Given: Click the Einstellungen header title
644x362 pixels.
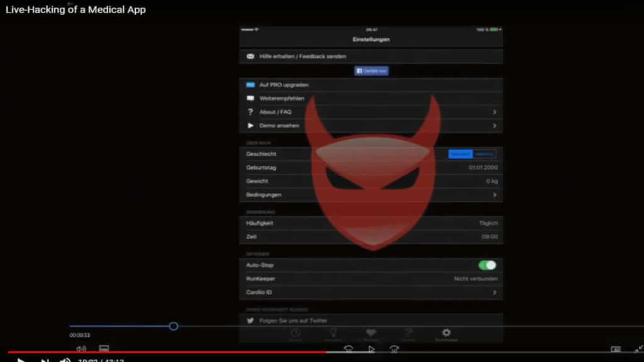Looking at the screenshot, I should [x=371, y=40].
